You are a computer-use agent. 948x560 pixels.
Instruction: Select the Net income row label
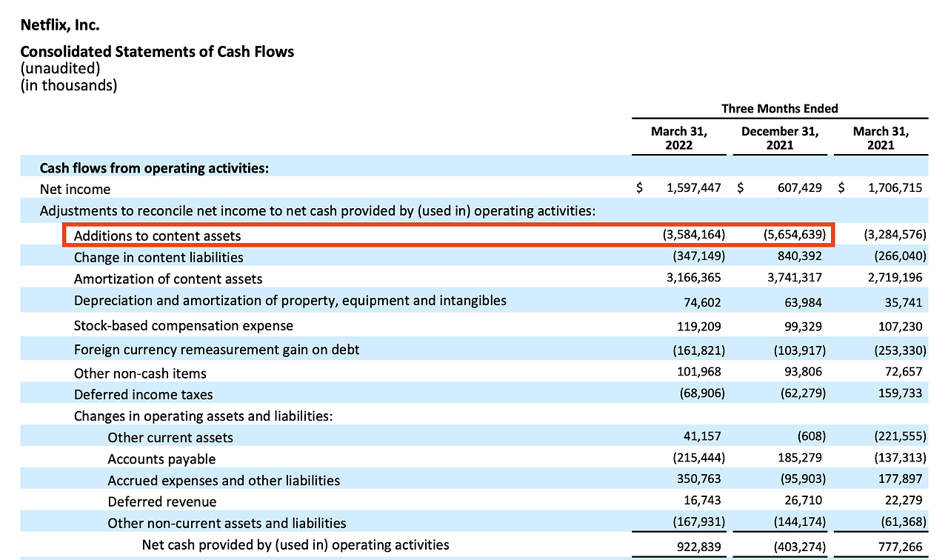pos(75,189)
